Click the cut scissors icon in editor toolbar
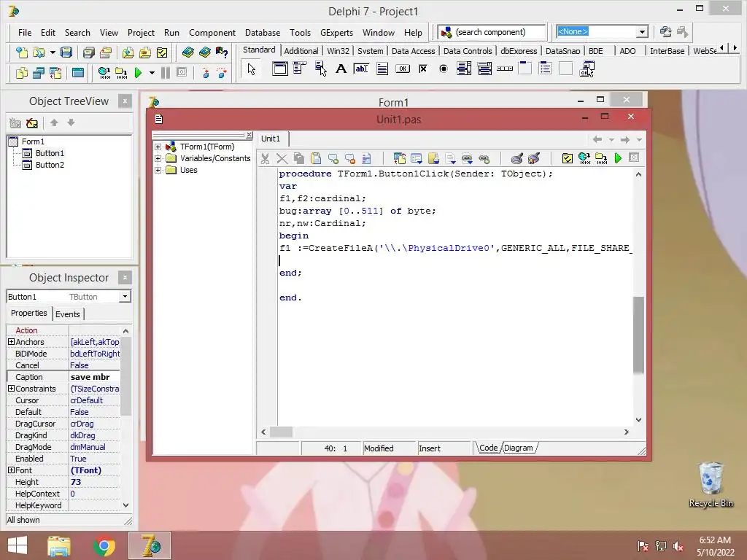This screenshot has height=560, width=747. tap(265, 158)
